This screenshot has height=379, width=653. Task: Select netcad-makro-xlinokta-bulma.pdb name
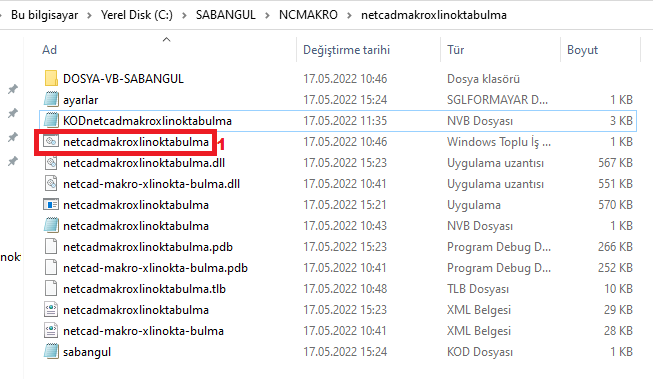[155, 268]
